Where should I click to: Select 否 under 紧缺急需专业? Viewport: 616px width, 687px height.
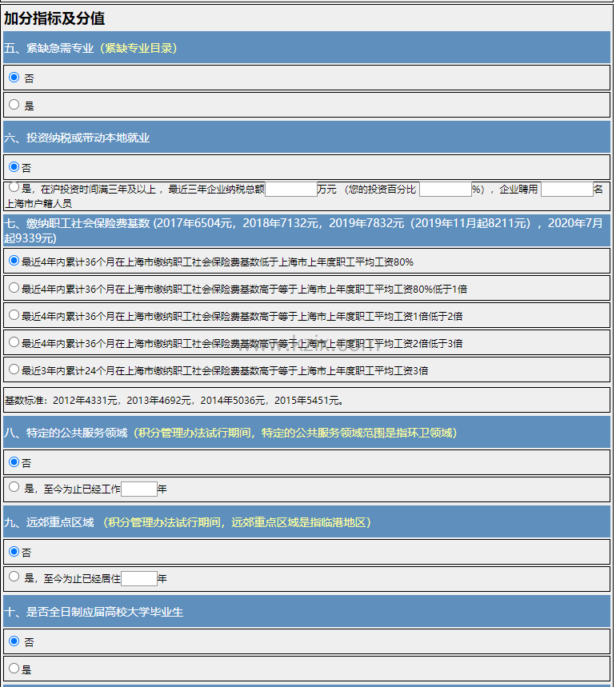(14, 78)
